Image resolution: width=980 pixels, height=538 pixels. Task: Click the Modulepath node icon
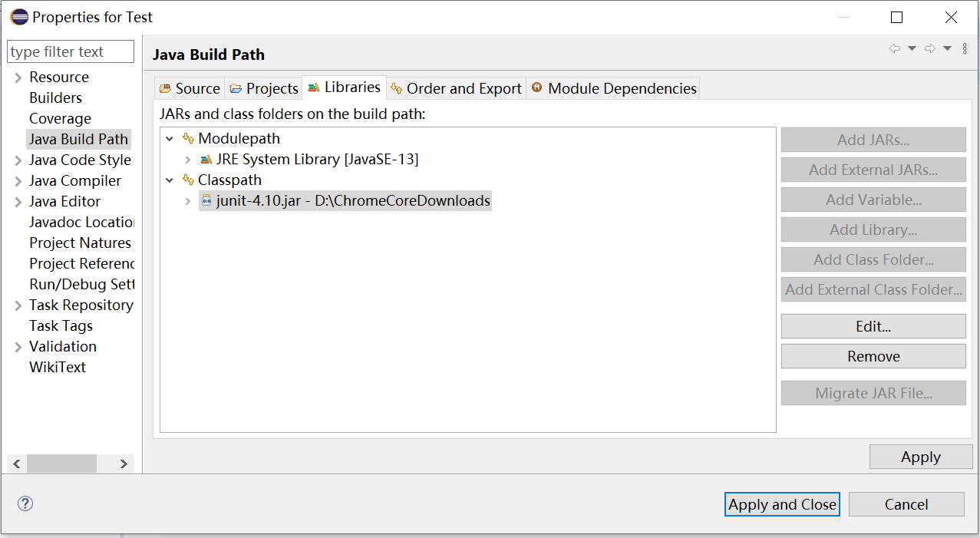click(188, 139)
